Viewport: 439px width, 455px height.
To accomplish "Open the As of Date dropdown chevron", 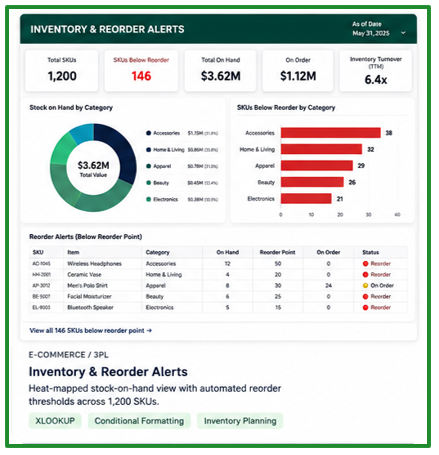I will point(403,33).
